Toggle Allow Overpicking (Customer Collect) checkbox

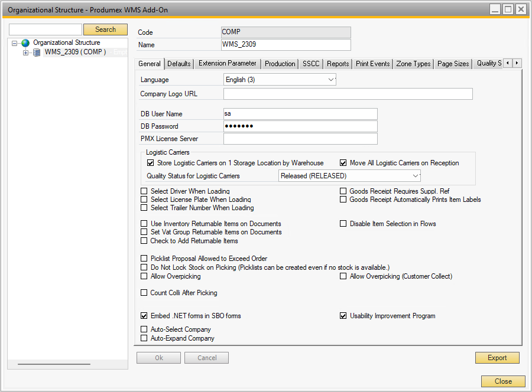coord(344,276)
